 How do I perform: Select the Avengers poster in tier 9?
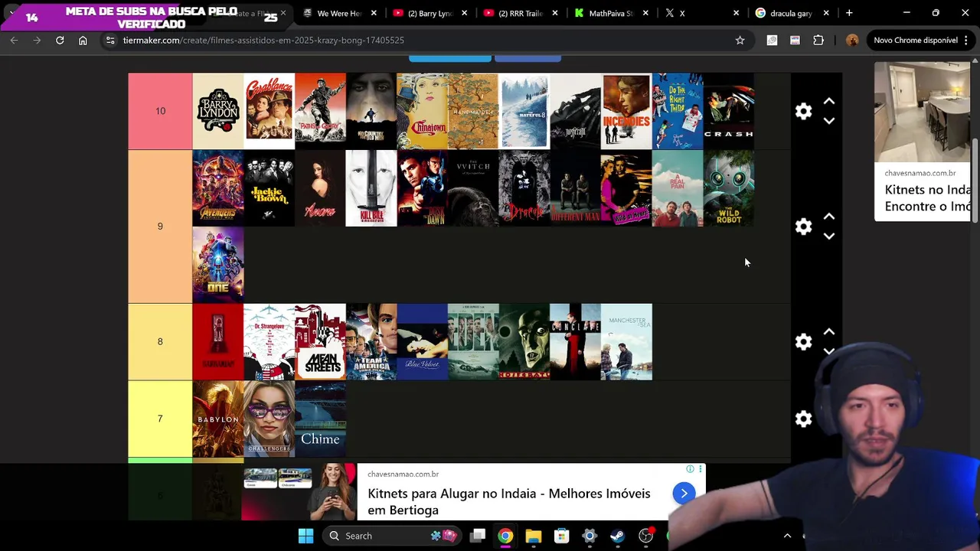(x=218, y=188)
